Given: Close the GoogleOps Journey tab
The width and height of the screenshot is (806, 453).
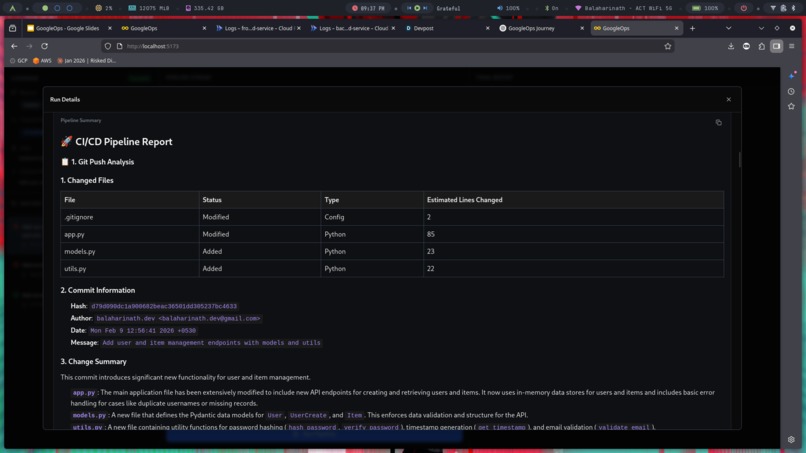Looking at the screenshot, I should (x=582, y=28).
